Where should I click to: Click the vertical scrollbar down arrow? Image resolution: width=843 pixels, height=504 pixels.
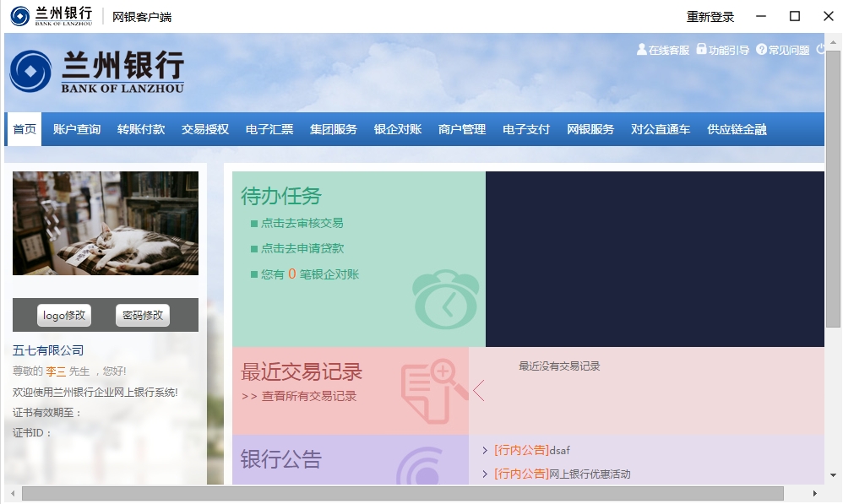834,475
